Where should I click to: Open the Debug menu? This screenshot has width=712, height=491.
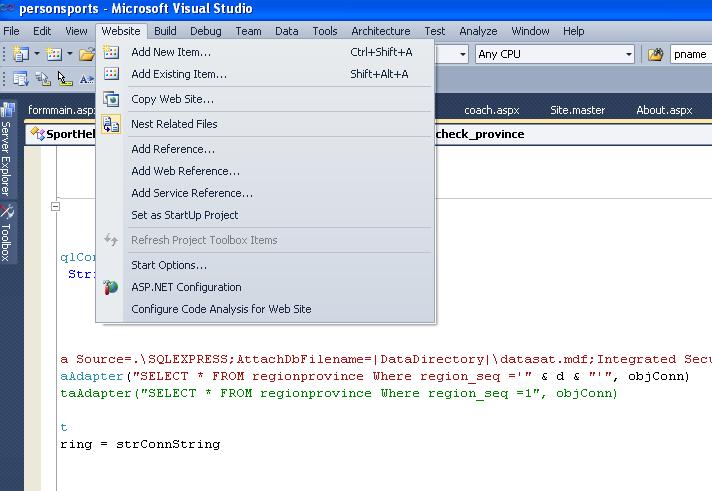click(206, 31)
